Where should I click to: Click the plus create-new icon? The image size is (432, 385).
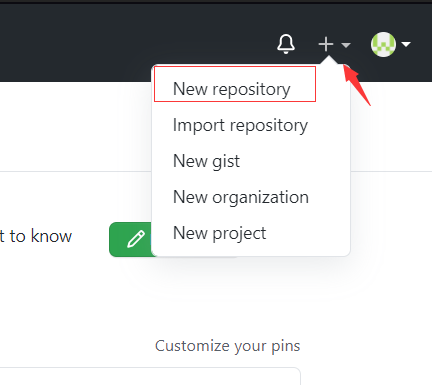coord(326,44)
